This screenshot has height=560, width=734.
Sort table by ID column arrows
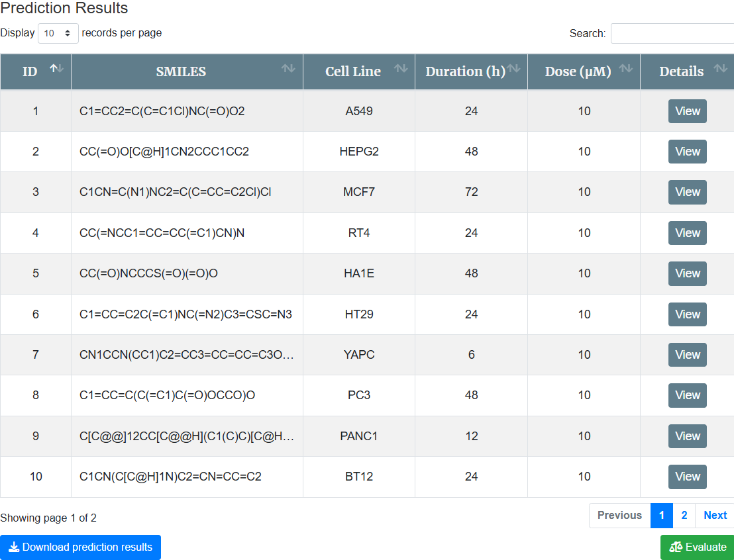click(57, 68)
